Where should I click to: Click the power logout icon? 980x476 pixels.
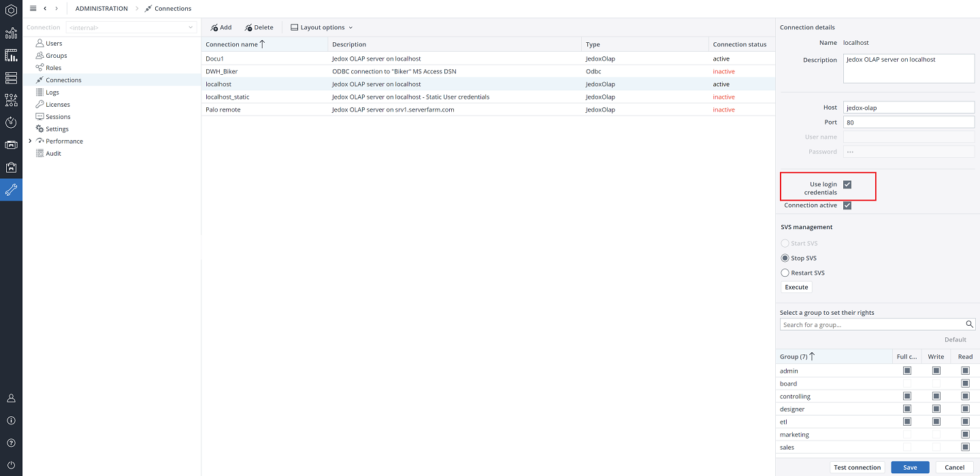click(x=11, y=465)
